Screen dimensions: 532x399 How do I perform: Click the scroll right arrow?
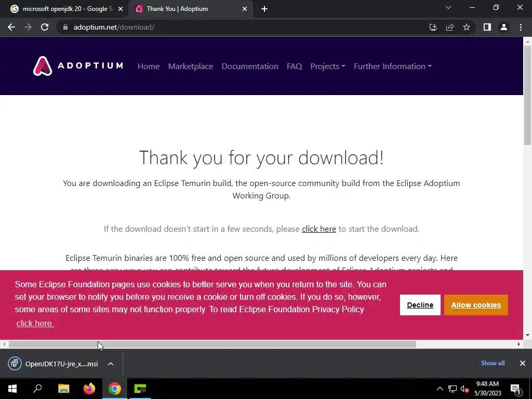click(519, 344)
